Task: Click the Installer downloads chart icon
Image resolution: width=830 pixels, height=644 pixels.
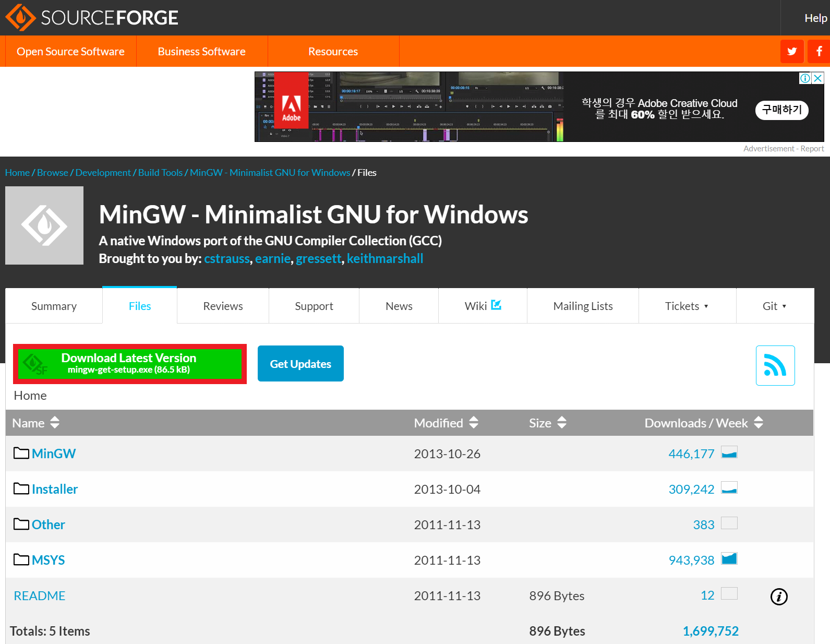Action: pos(729,487)
